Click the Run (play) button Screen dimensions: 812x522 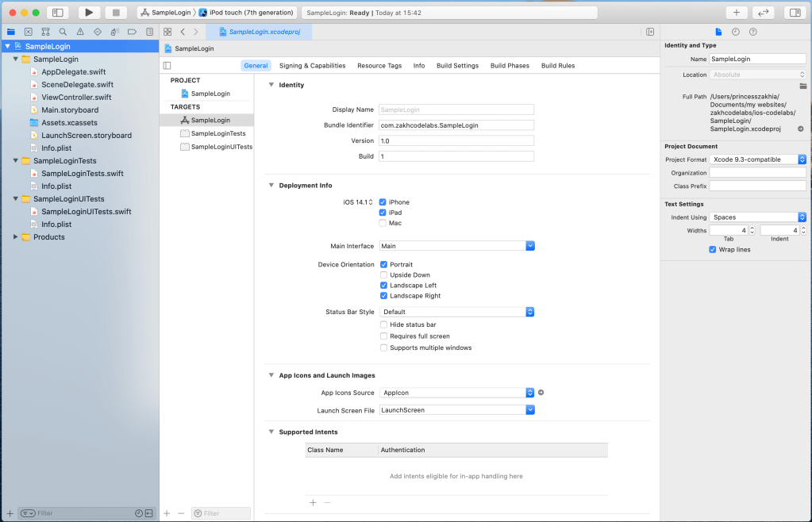89,13
